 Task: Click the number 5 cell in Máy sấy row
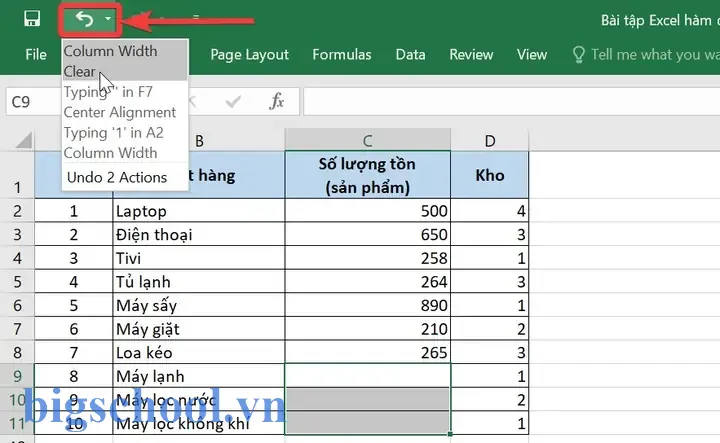point(73,305)
